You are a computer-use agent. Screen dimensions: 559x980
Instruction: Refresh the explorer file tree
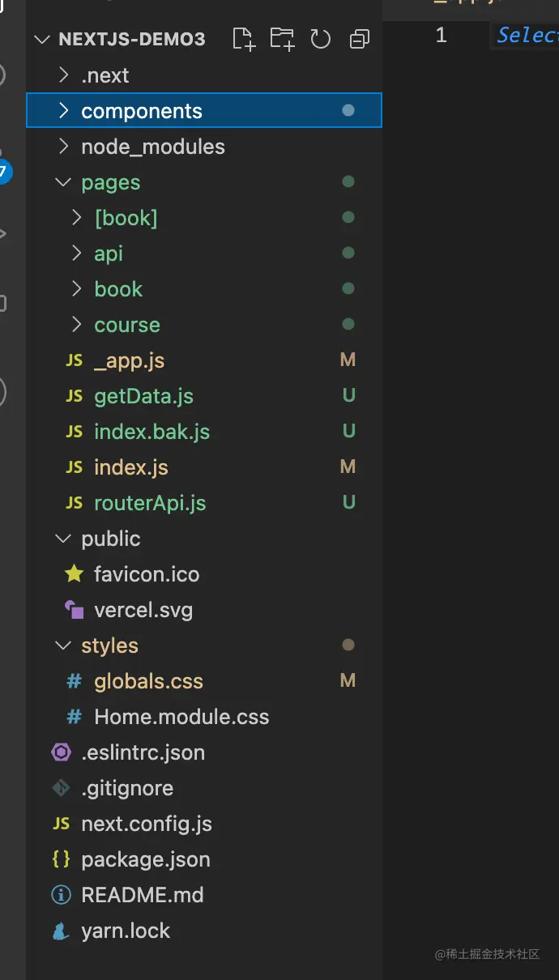point(321,39)
